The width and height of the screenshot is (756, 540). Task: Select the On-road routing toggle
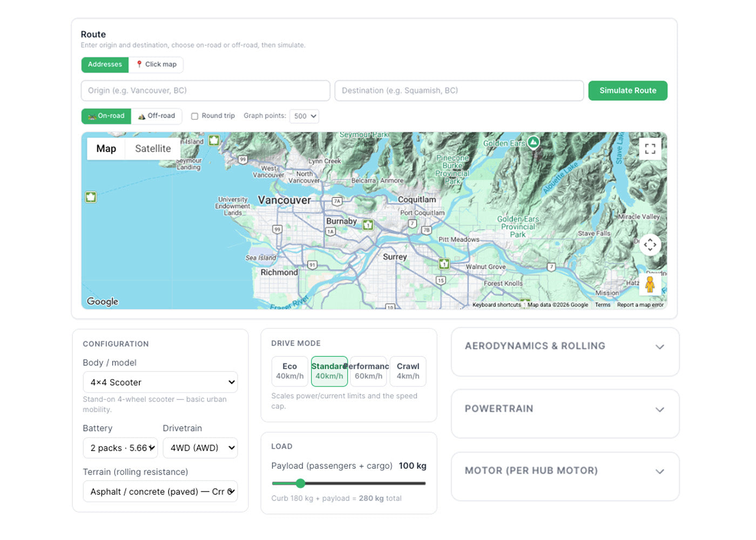(106, 116)
